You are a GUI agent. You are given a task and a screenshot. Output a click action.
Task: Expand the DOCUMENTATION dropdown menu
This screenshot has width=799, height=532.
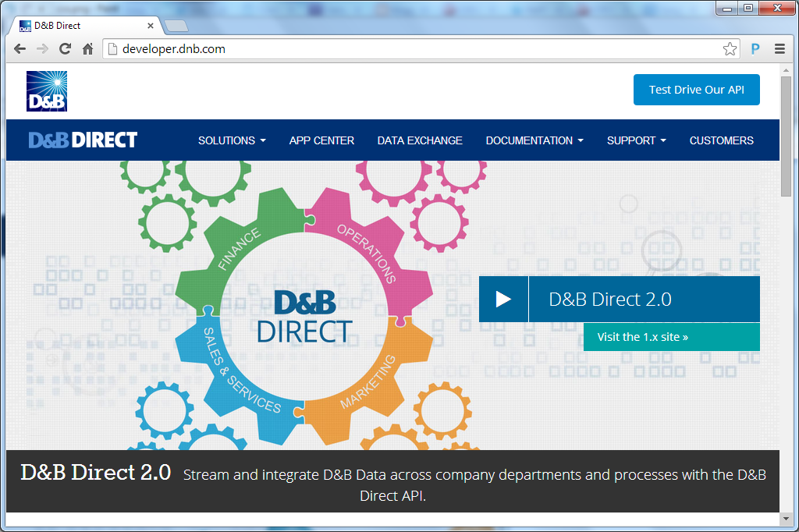point(534,140)
